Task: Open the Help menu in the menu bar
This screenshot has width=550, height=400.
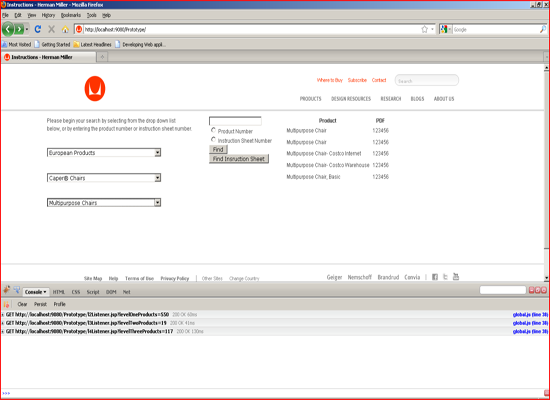Action: 106,15
